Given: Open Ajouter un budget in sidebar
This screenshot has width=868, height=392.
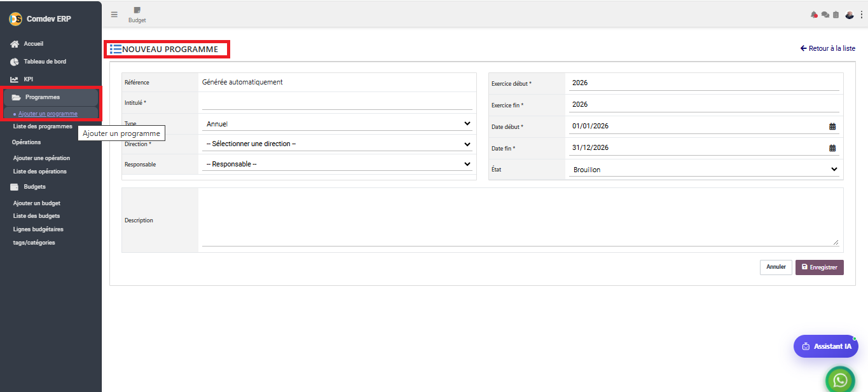Looking at the screenshot, I should (x=37, y=203).
